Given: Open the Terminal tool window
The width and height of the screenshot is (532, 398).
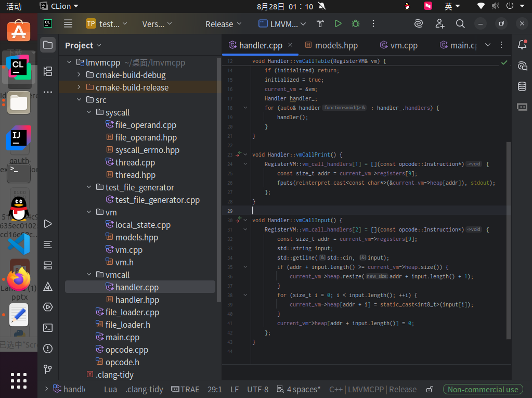Looking at the screenshot, I should (48, 328).
